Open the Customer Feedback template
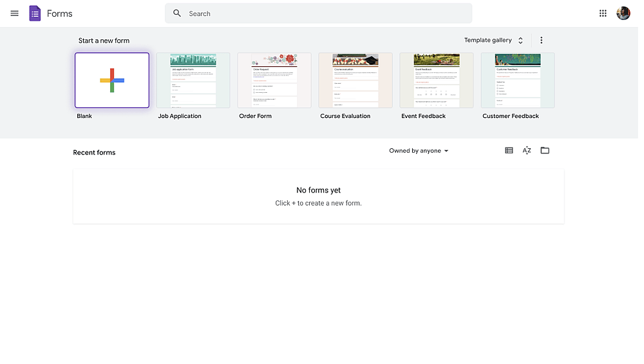Screen dimensions: 644x364 click(518, 81)
